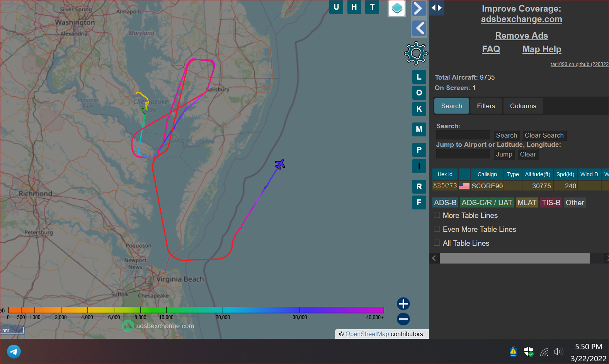Open the volume tray icon
This screenshot has height=364, width=609.
[558, 352]
